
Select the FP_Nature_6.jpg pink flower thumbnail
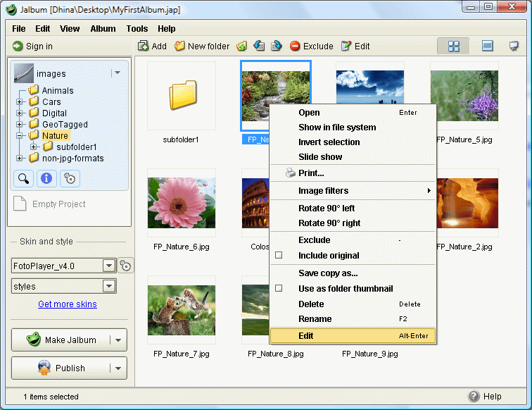tap(182, 203)
